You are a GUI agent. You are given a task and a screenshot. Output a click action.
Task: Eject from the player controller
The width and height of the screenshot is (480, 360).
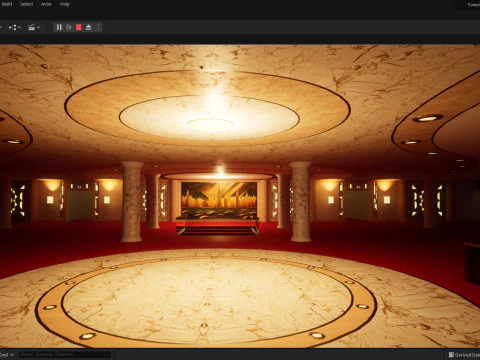pos(88,27)
